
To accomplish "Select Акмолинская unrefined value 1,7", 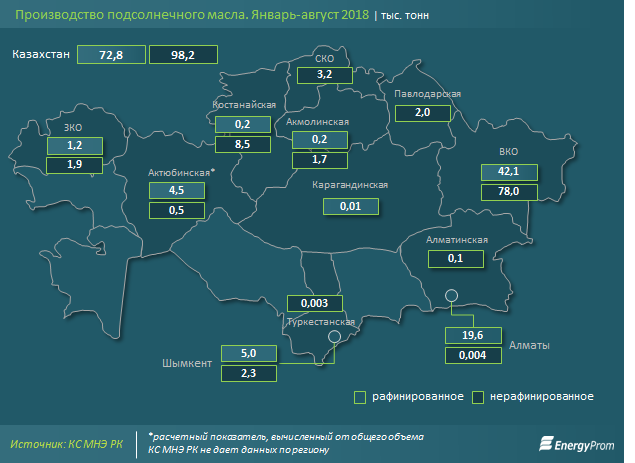I will (x=319, y=159).
